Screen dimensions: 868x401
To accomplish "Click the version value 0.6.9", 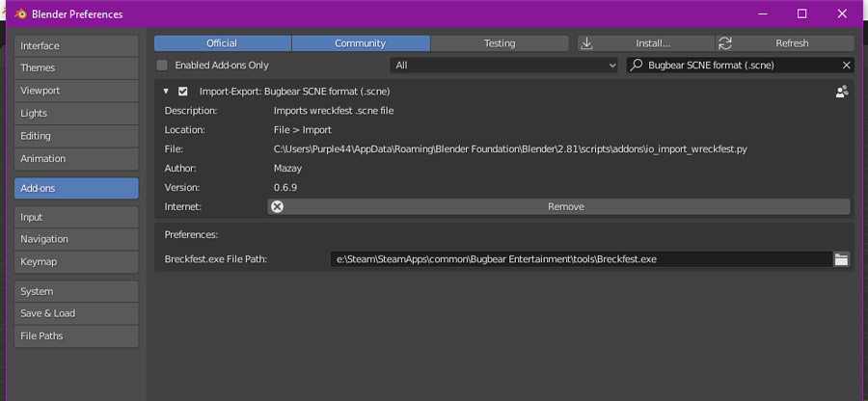I will (x=285, y=188).
